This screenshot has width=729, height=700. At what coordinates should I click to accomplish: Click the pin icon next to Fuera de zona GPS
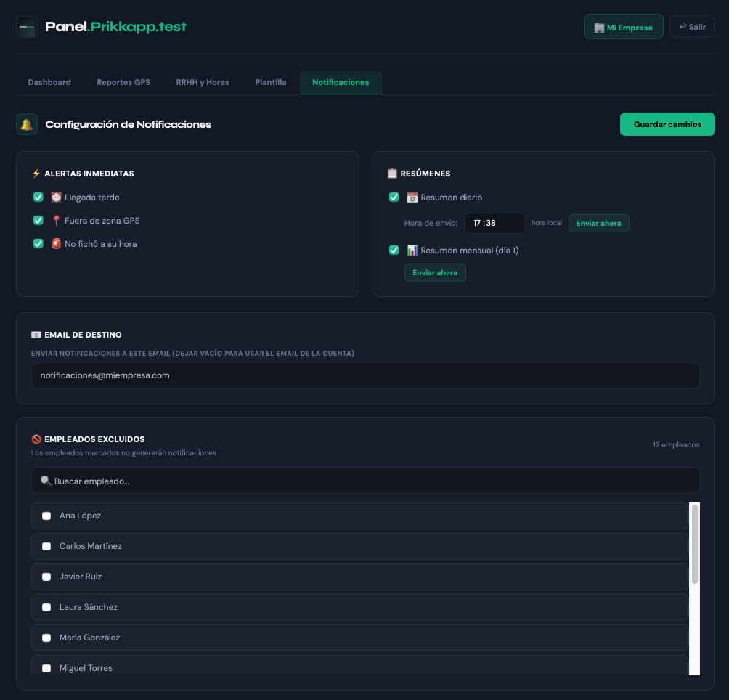pos(56,221)
